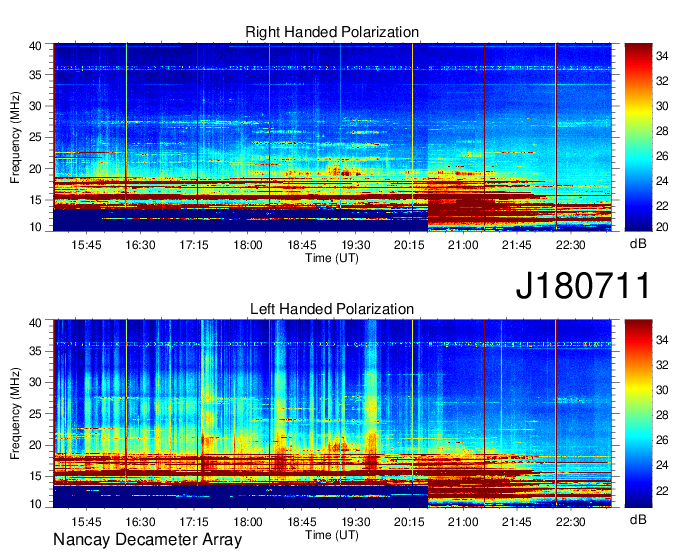680x552 pixels.
Task: Click 20 MHz frequency tick of Right Handed plot
Action: pos(35,169)
